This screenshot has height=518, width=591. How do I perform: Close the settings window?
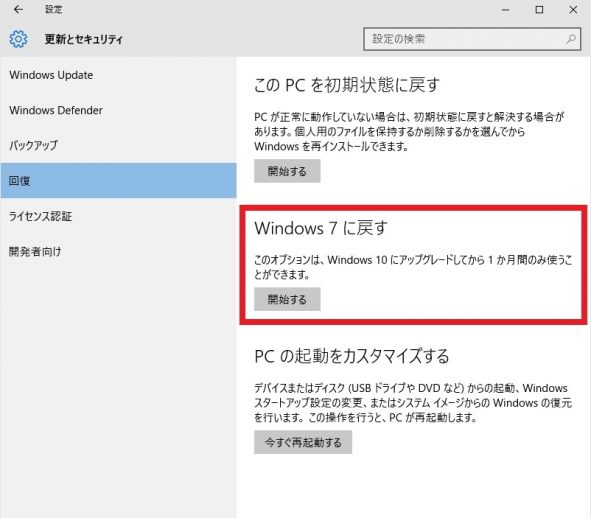[573, 10]
